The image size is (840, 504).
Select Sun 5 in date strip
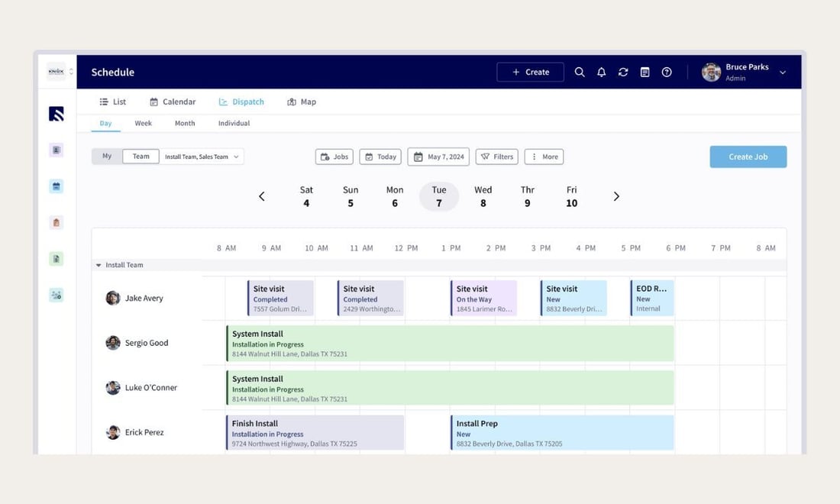[351, 196]
